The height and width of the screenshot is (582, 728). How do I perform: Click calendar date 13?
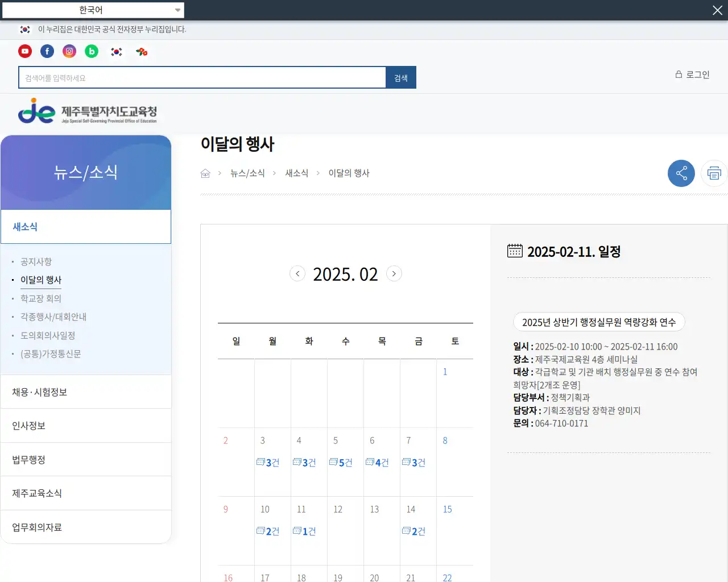[374, 509]
